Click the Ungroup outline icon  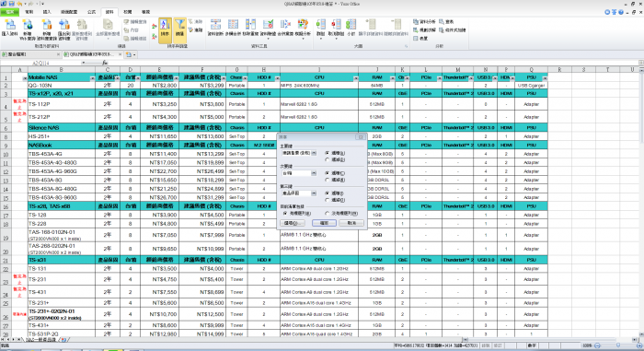pos(336,25)
